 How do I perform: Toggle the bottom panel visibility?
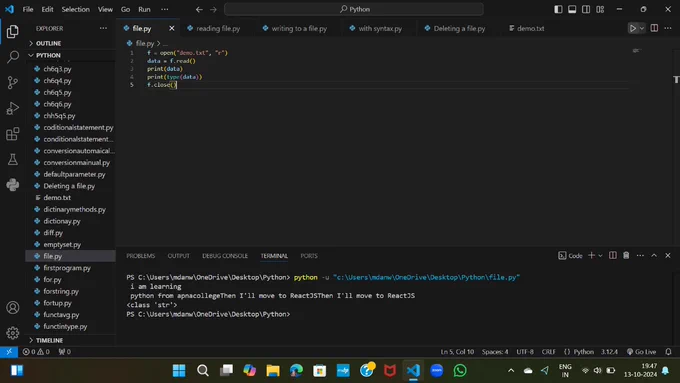(x=572, y=9)
